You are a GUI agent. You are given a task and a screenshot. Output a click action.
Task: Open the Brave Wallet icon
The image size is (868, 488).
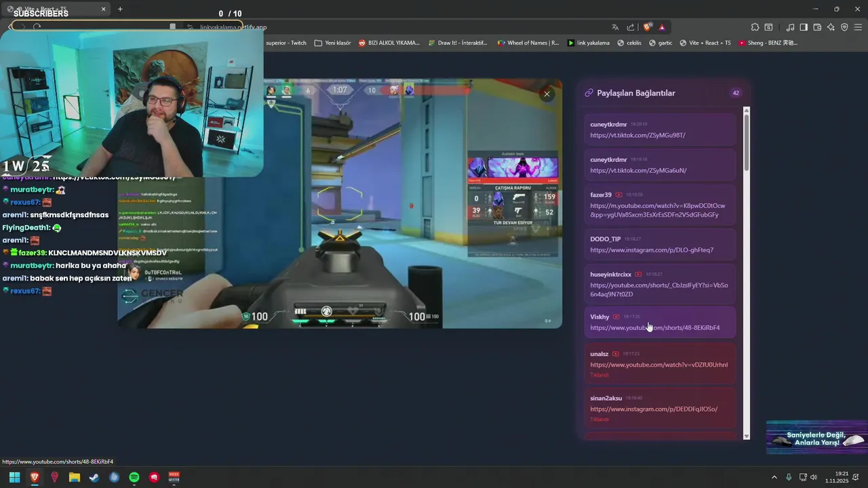tap(817, 27)
